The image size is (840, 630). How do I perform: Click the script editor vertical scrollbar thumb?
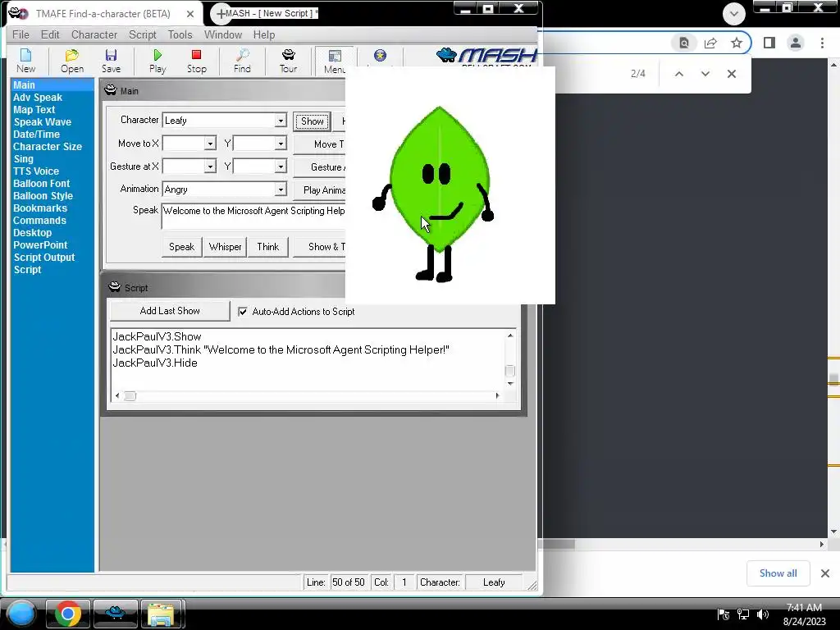tap(510, 371)
